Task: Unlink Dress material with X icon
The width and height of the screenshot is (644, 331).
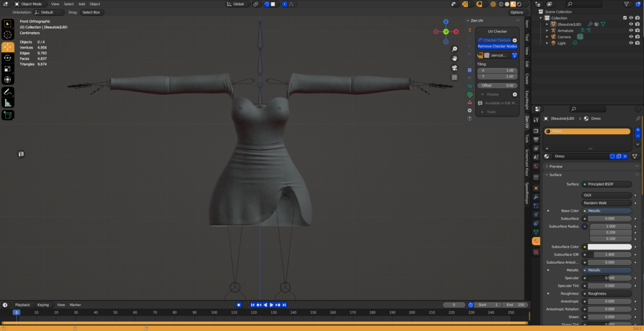Action: [x=625, y=156]
